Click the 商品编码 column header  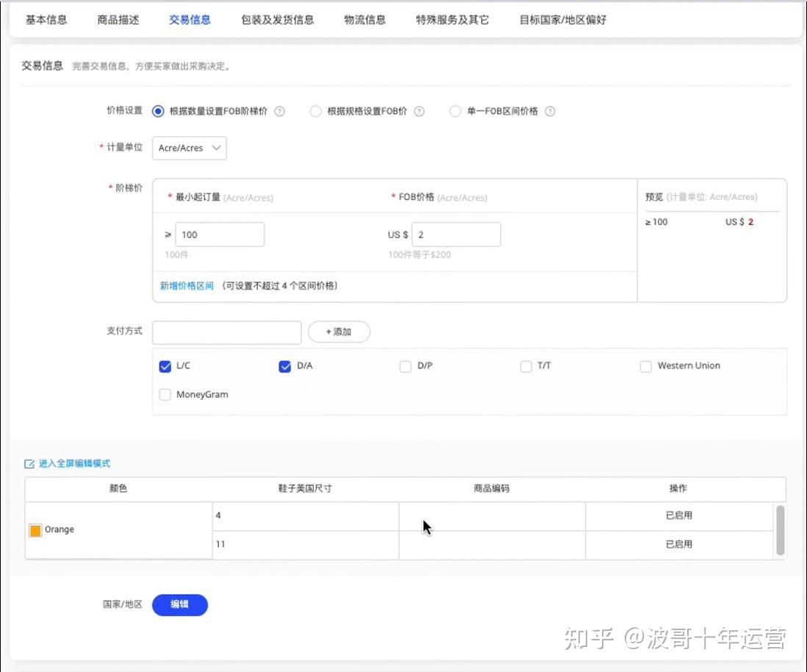tap(492, 489)
